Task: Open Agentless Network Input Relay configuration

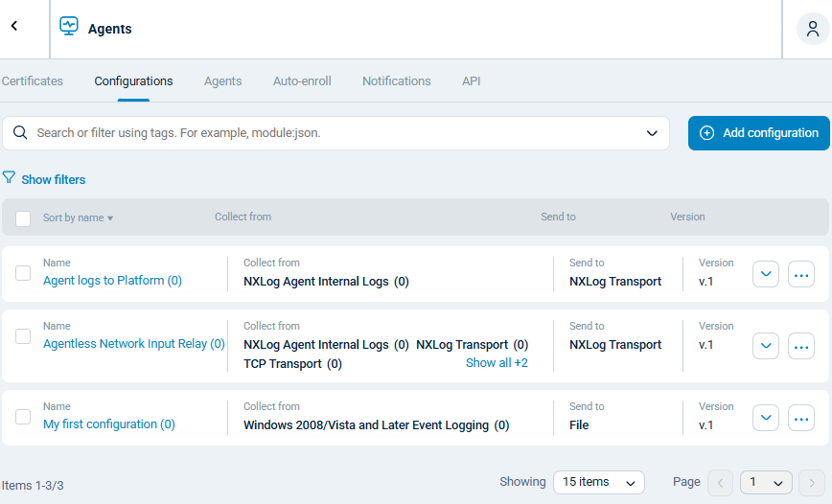Action: pos(134,344)
